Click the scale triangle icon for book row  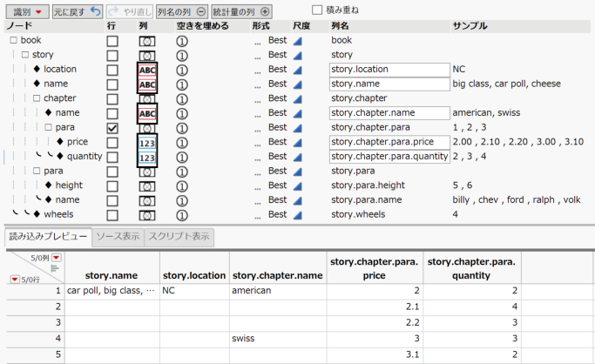tap(298, 40)
